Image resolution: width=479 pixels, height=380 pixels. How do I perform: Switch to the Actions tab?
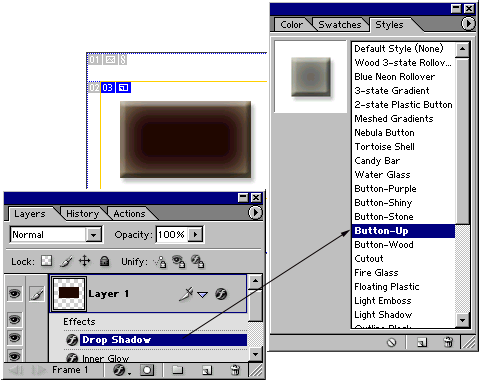[x=129, y=214]
